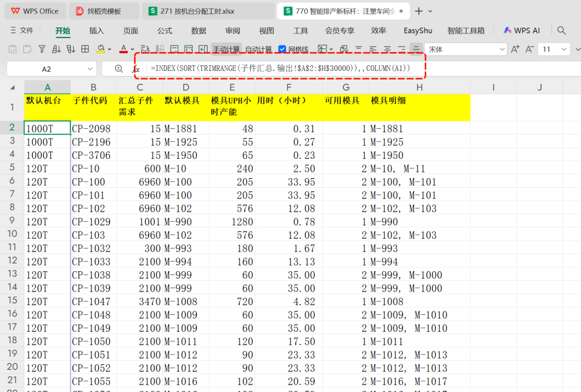Click the align left icon
Image resolution: width=581 pixels, height=392 pixels.
[x=373, y=49]
